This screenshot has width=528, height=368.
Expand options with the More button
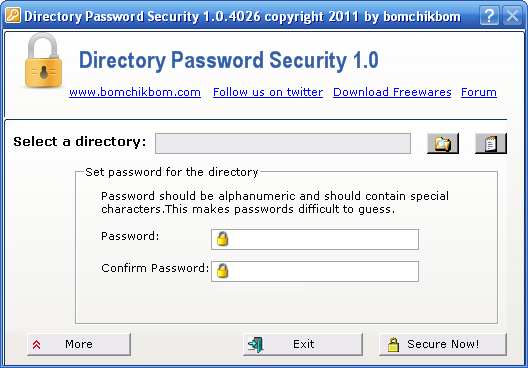pos(79,344)
